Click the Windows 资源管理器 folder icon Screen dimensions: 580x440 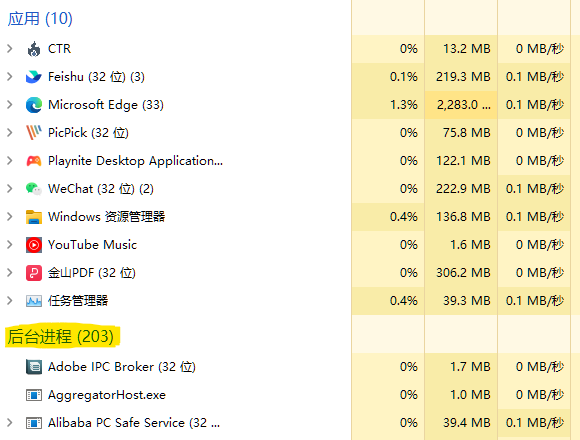coord(34,217)
